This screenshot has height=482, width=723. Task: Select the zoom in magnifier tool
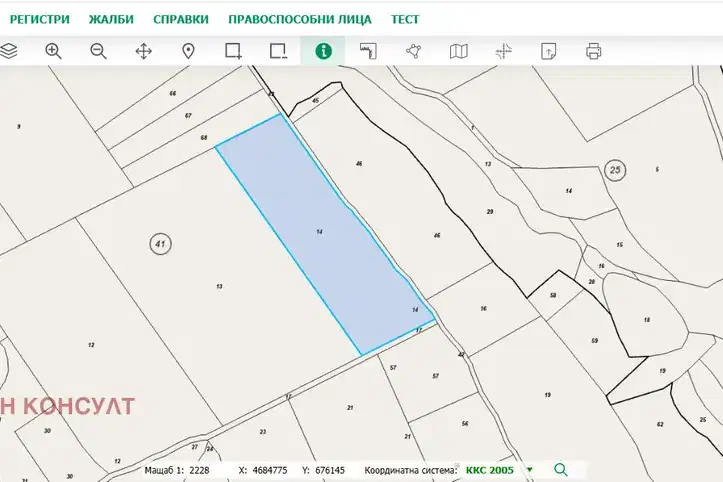click(53, 51)
